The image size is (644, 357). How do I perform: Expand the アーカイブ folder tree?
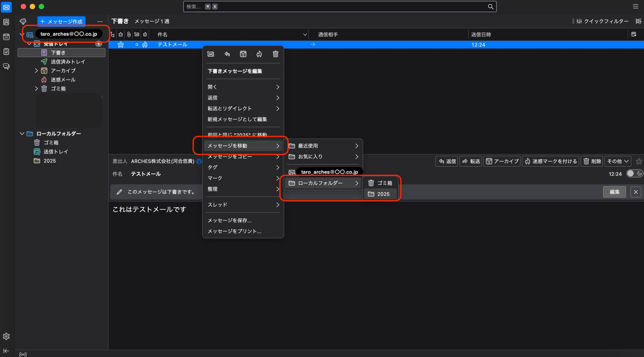(x=36, y=71)
